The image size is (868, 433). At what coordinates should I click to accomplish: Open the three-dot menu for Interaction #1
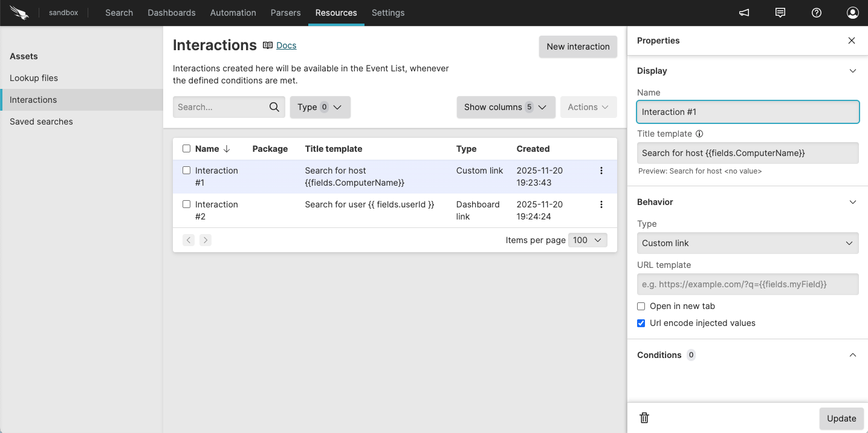(x=601, y=171)
